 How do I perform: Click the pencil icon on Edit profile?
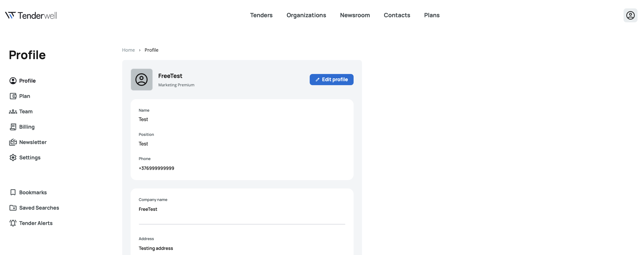coord(317,80)
